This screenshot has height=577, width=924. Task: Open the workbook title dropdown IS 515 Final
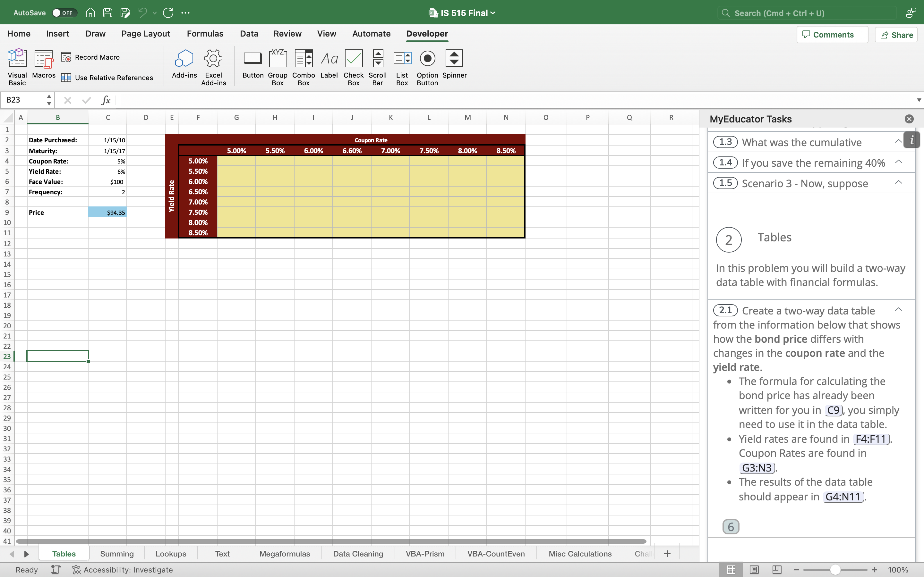point(492,13)
